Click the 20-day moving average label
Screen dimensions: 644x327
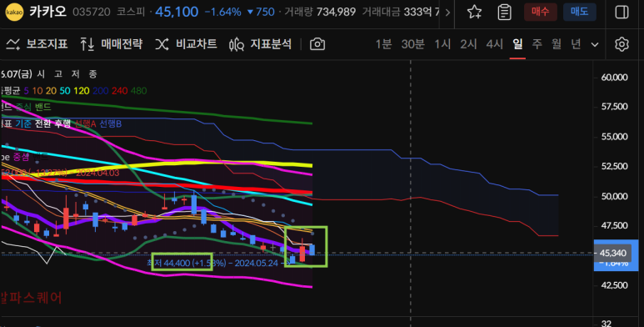(x=52, y=91)
